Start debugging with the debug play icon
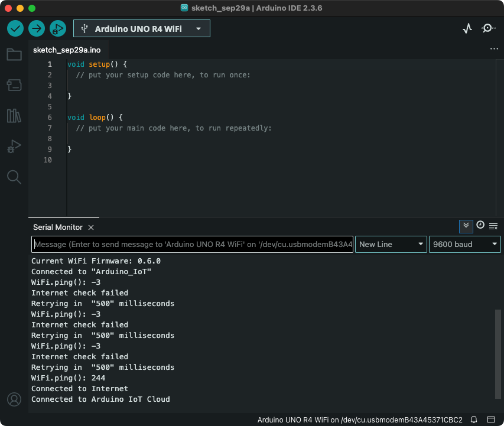504x426 pixels. click(x=57, y=28)
